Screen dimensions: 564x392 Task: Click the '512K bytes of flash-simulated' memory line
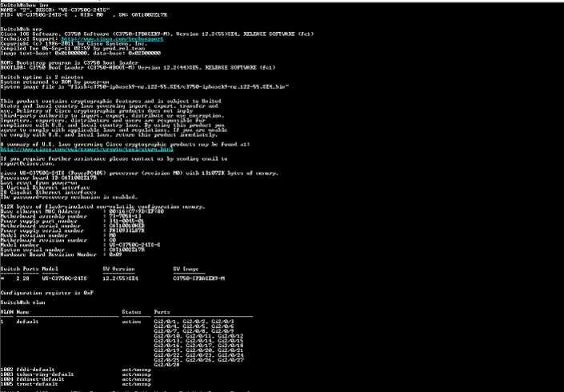click(x=103, y=206)
